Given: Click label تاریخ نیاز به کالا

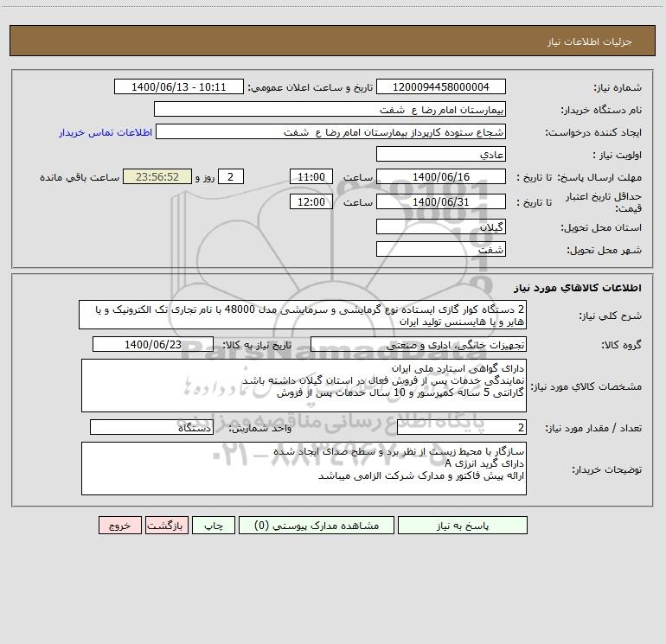Looking at the screenshot, I should click(257, 345).
